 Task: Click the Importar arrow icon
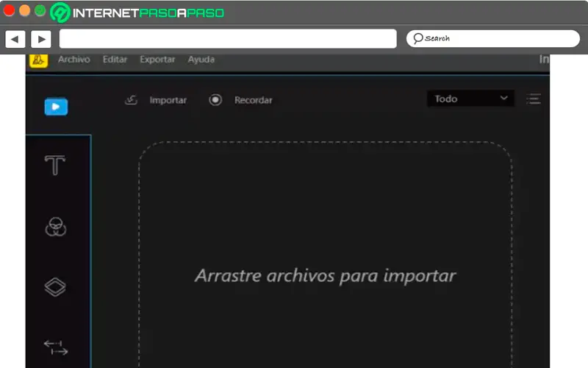tap(132, 100)
